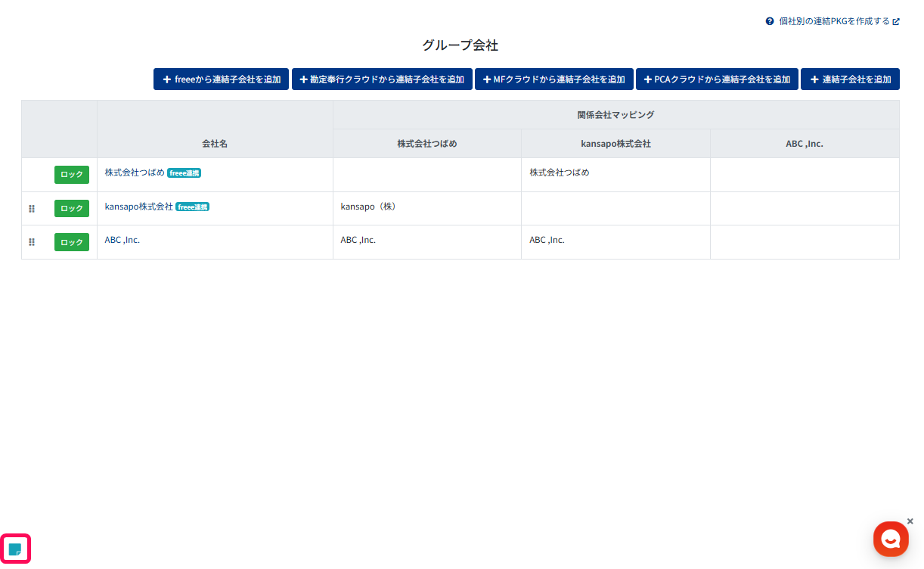This screenshot has height=569, width=924.
Task: Add consolidated subsidiary from freee
Action: coord(222,79)
